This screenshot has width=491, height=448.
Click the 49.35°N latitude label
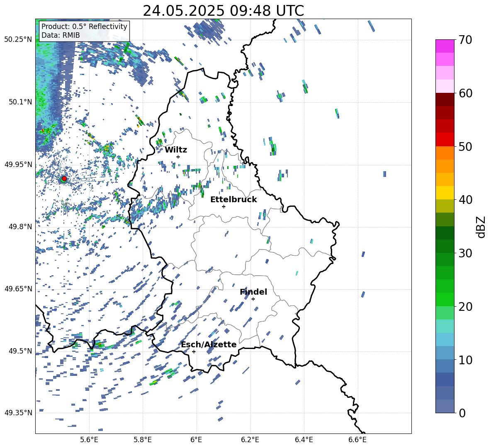(x=18, y=413)
